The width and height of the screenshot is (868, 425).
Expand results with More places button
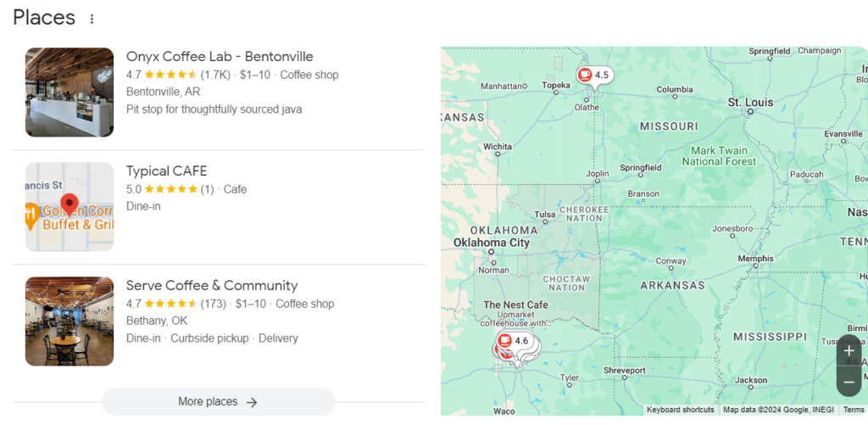(x=218, y=402)
